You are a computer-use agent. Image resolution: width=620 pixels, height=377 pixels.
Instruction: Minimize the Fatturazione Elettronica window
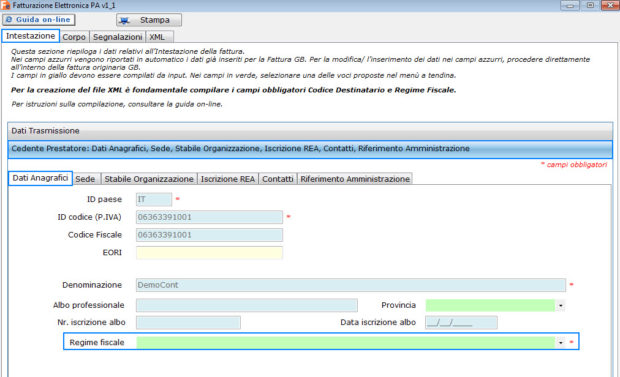570,5
